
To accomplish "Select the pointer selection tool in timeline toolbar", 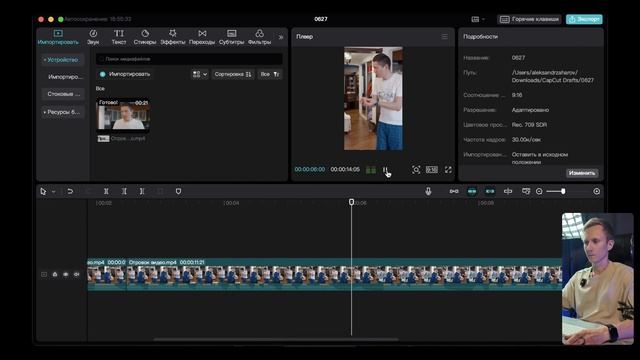I will [43, 191].
